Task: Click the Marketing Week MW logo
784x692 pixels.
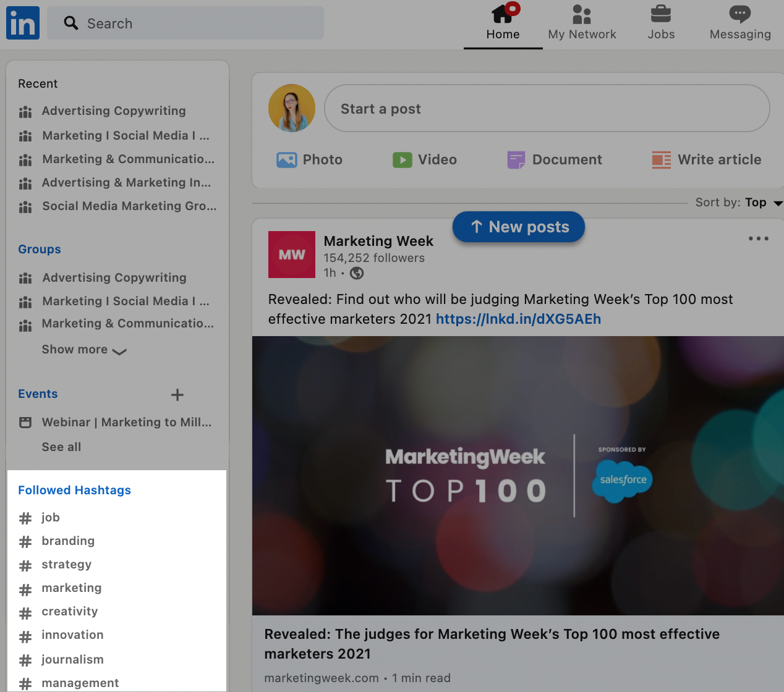Action: pyautogui.click(x=292, y=255)
